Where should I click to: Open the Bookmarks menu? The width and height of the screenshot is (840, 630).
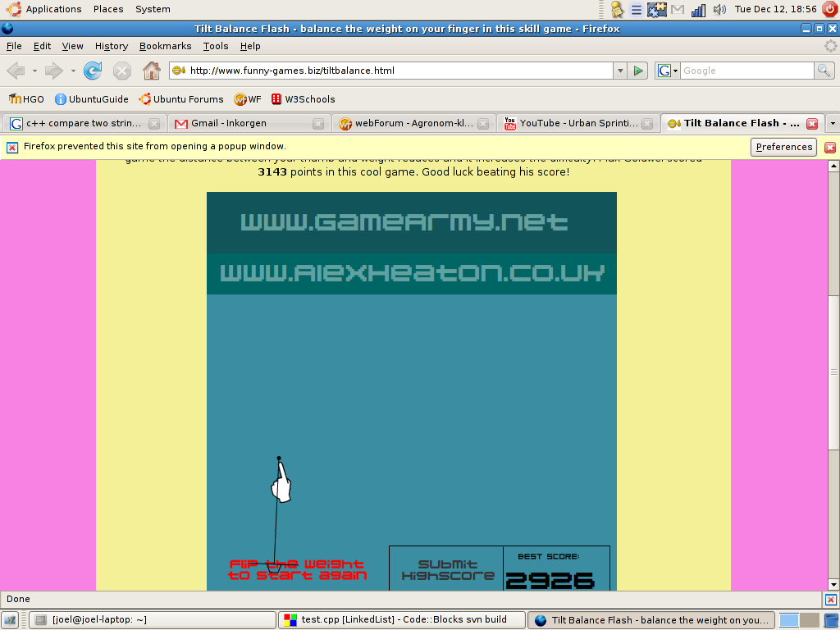(165, 46)
